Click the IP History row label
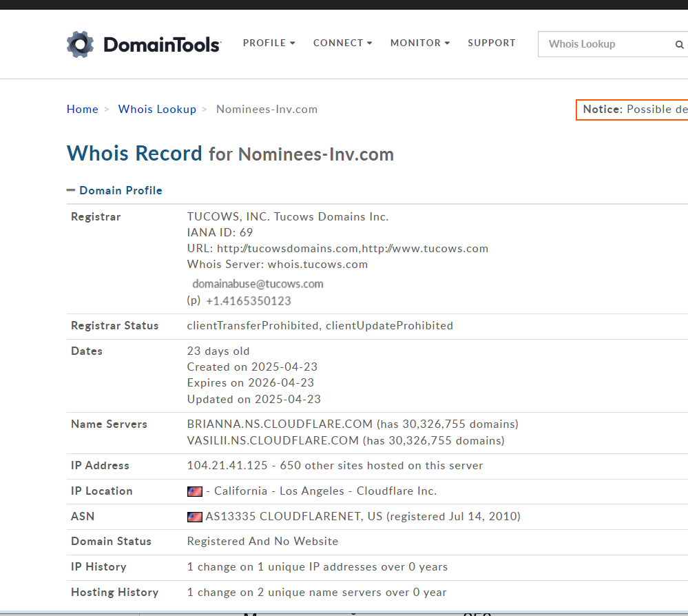Image resolution: width=688 pixels, height=616 pixels. point(98,567)
